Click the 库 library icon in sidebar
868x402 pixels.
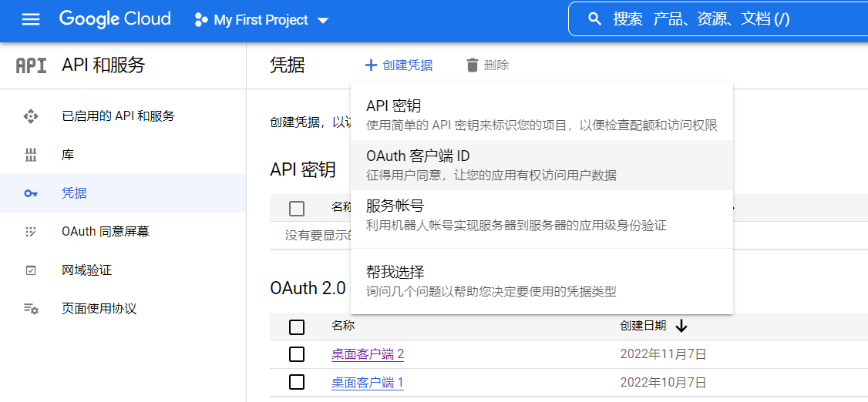click(31, 155)
